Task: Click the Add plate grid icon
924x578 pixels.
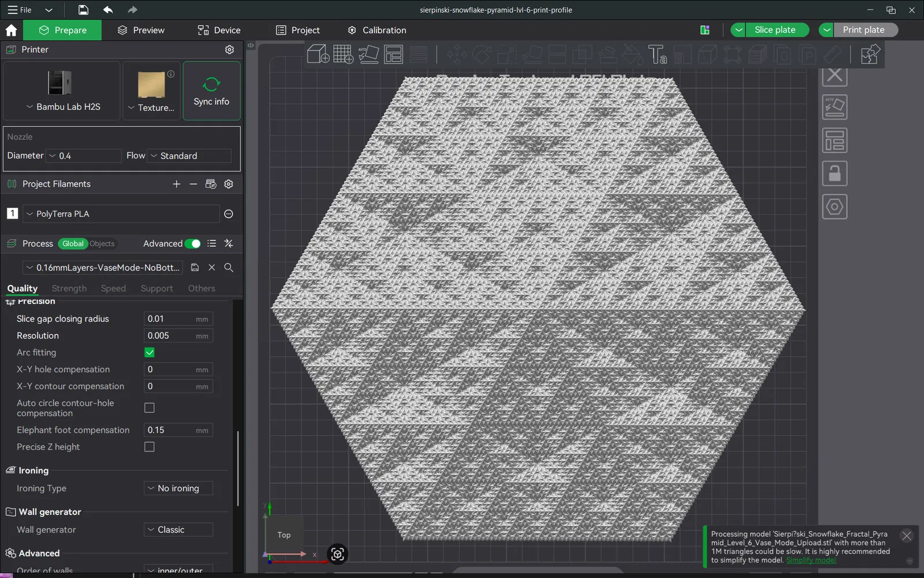Action: pos(343,54)
